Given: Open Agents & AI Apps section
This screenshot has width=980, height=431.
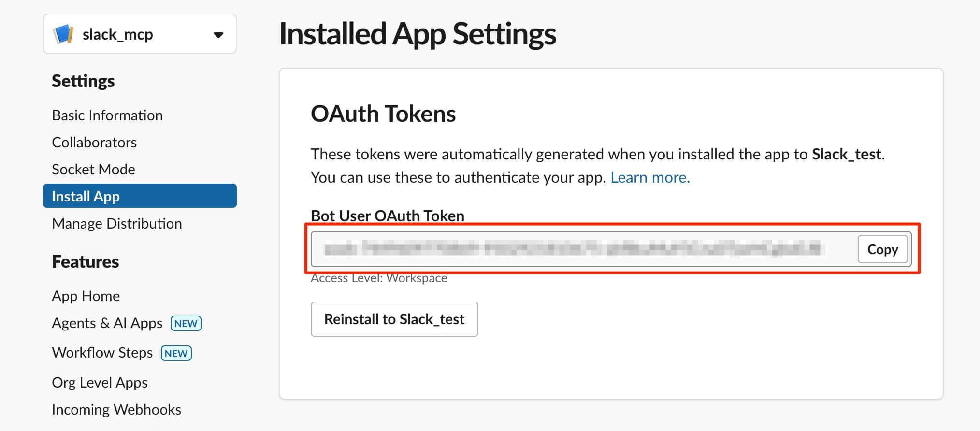Looking at the screenshot, I should pos(107,323).
